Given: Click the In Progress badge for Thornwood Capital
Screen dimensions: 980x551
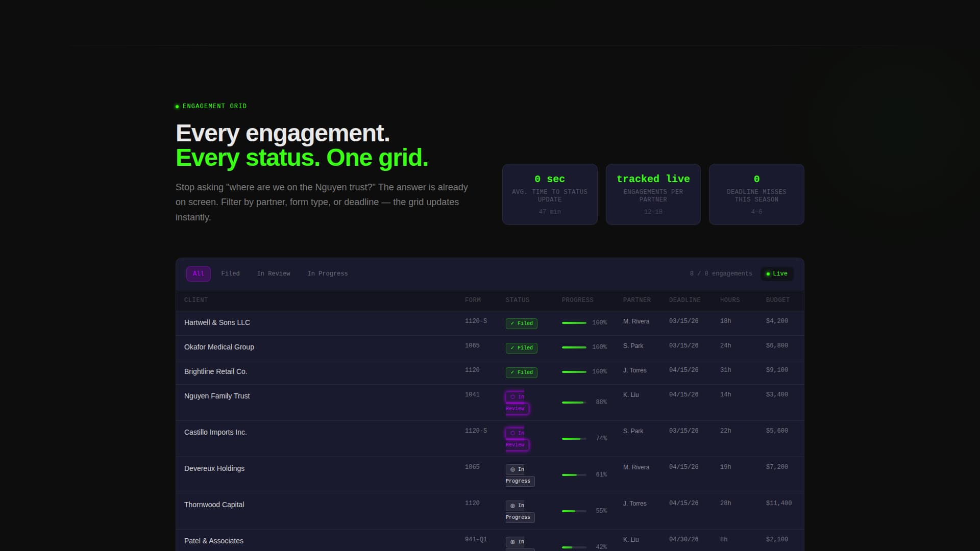Looking at the screenshot, I should click(x=520, y=511).
